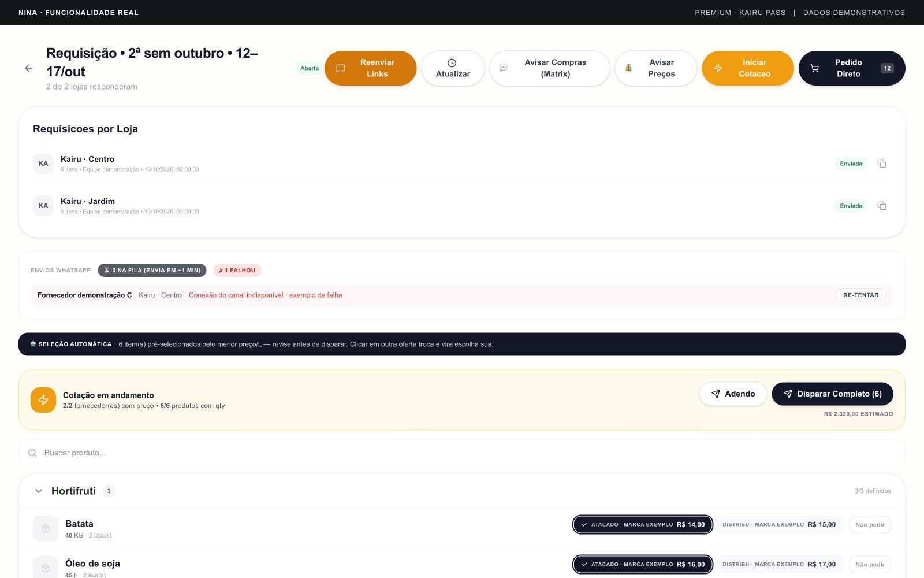Click the Enviada badge for Kairu Jardim

click(851, 206)
